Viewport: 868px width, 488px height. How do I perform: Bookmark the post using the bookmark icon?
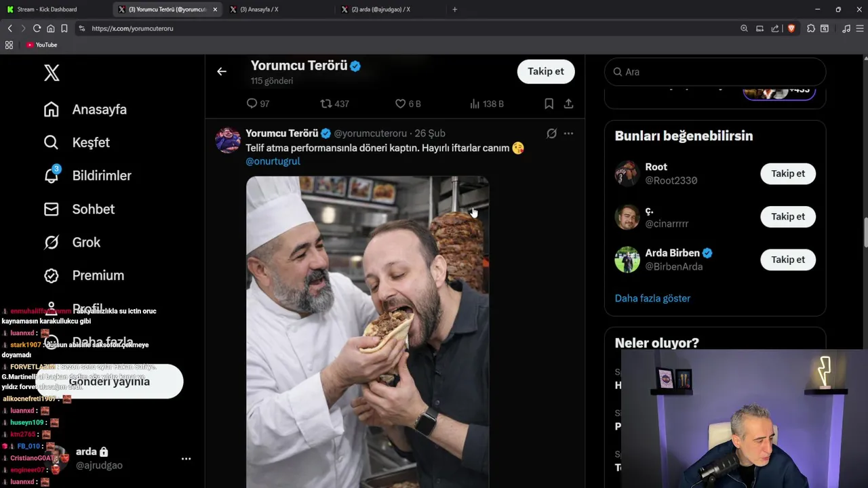[x=549, y=104]
